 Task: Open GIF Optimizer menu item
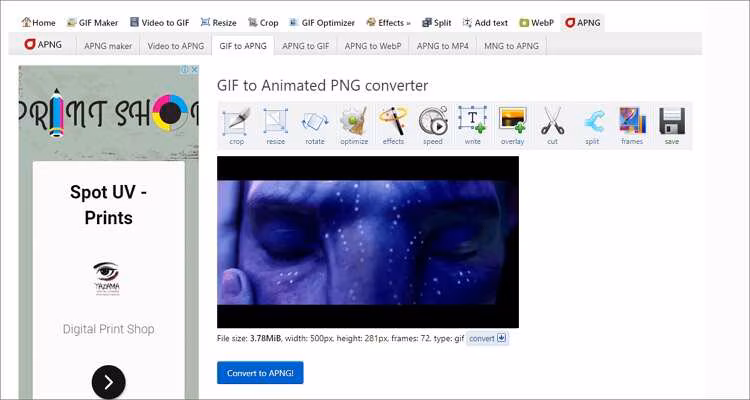point(322,22)
